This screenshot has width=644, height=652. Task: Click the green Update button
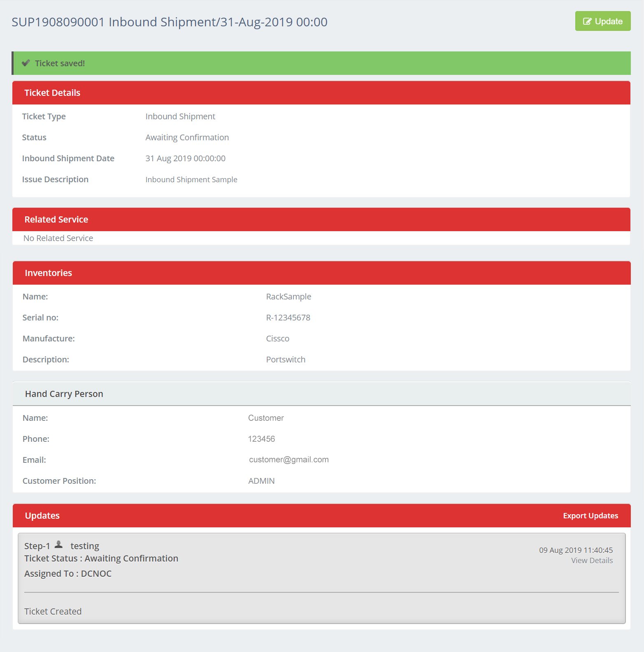pos(602,21)
